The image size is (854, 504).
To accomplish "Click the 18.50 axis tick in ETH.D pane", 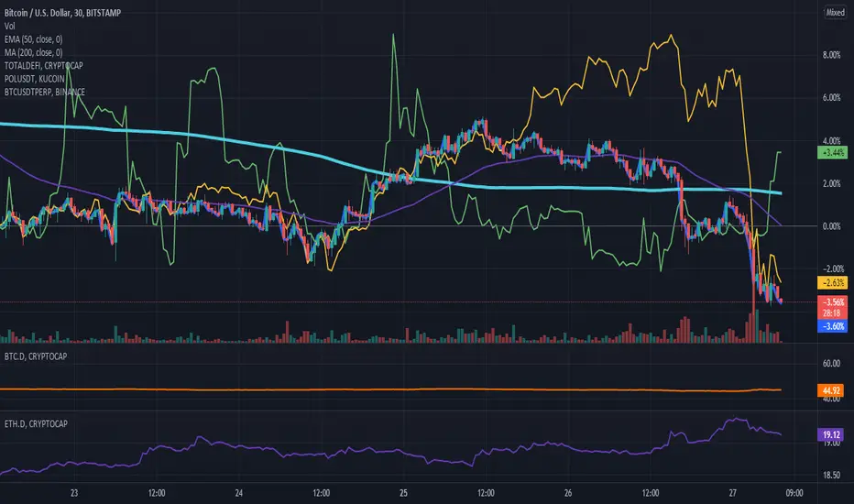I will pyautogui.click(x=831, y=475).
